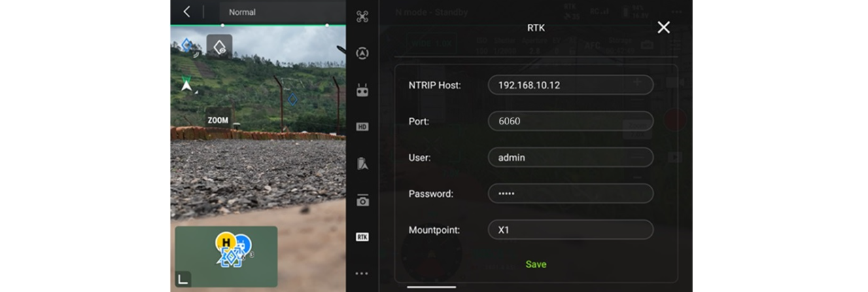
Task: Expand the minimap thumbnail
Action: (183, 278)
